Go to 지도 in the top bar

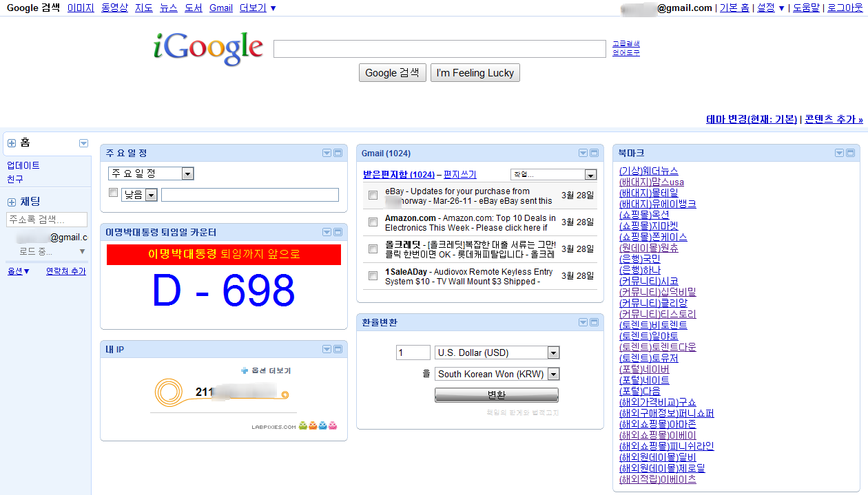point(144,8)
